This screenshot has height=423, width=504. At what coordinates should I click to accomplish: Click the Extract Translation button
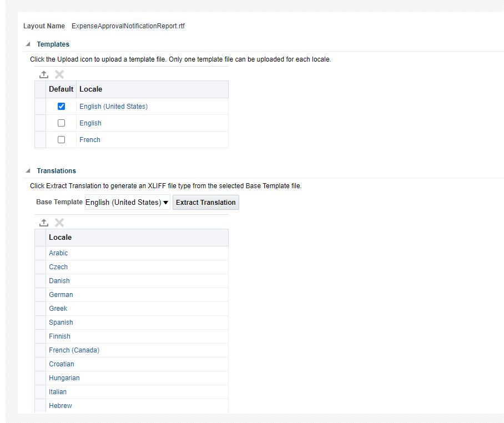pos(205,202)
